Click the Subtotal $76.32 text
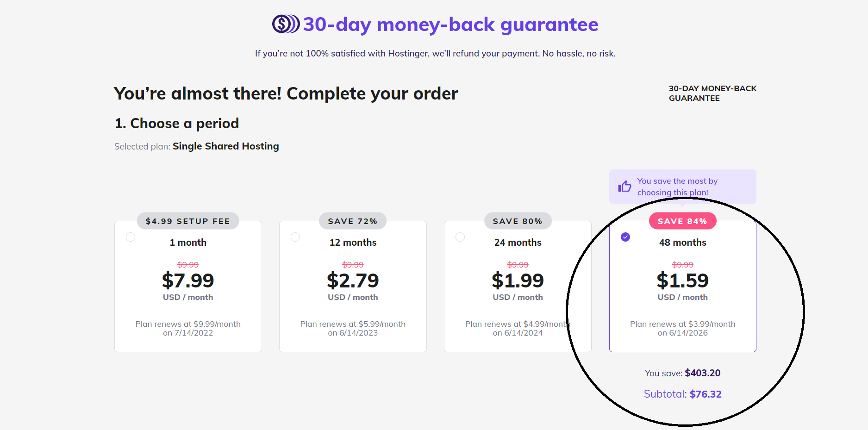The height and width of the screenshot is (430, 868). point(682,394)
